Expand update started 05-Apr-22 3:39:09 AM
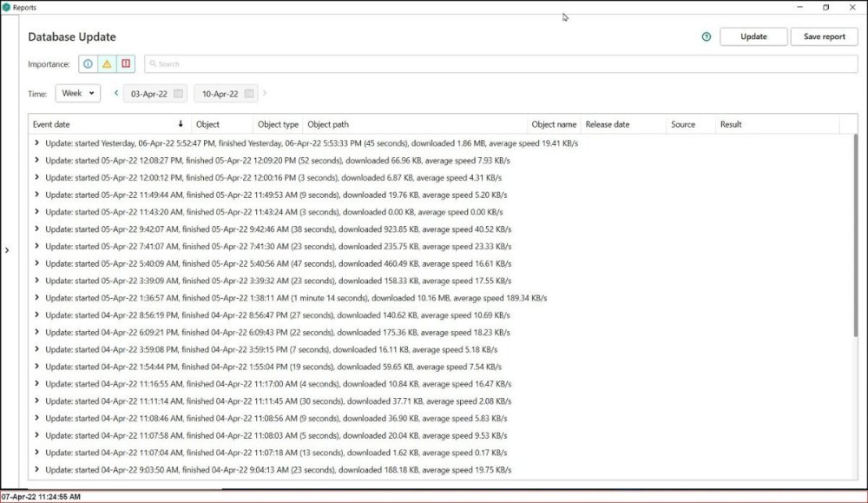 [x=36, y=281]
